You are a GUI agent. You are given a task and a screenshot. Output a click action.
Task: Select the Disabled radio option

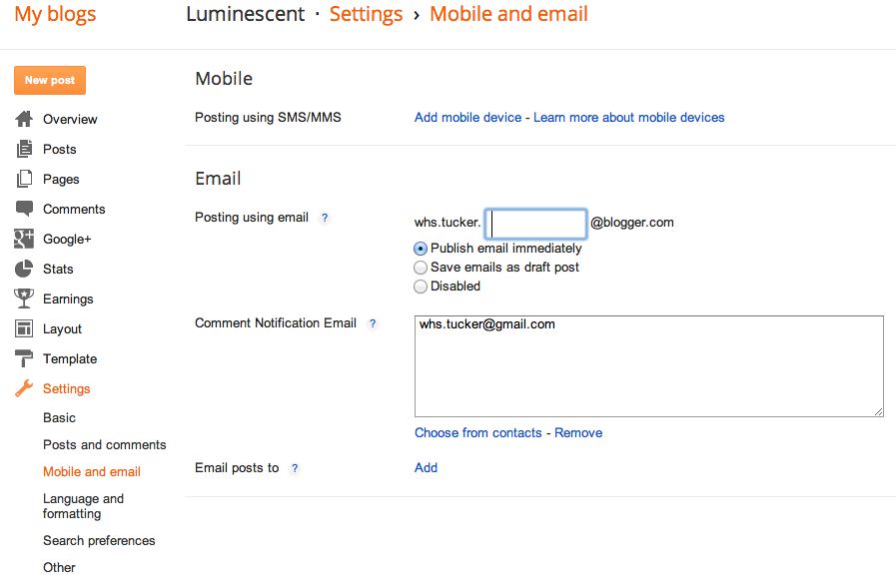(421, 286)
